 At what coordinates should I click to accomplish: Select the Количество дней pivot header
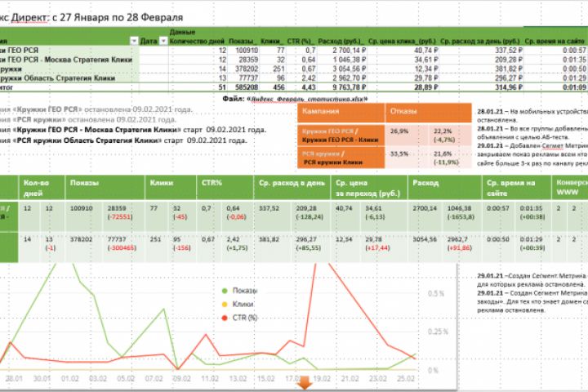pos(197,42)
